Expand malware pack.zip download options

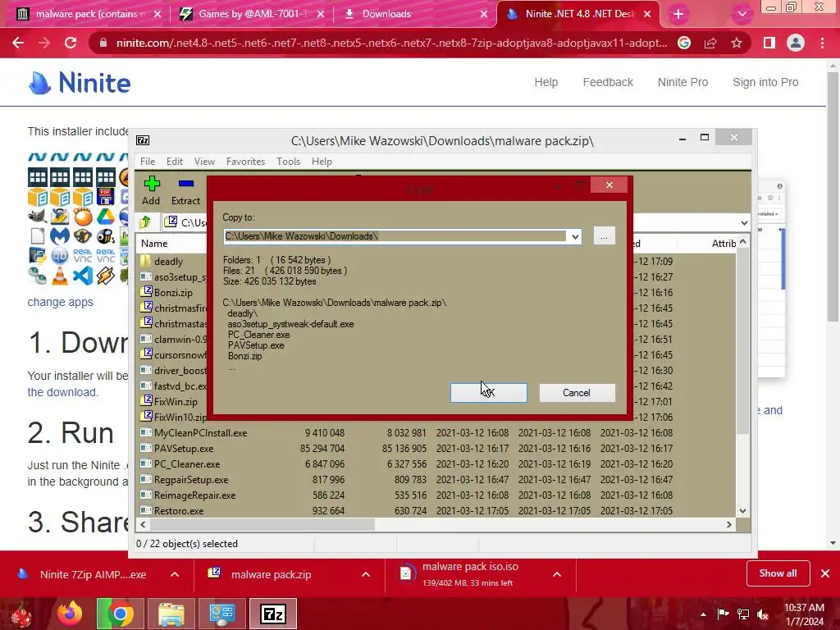[x=366, y=574]
